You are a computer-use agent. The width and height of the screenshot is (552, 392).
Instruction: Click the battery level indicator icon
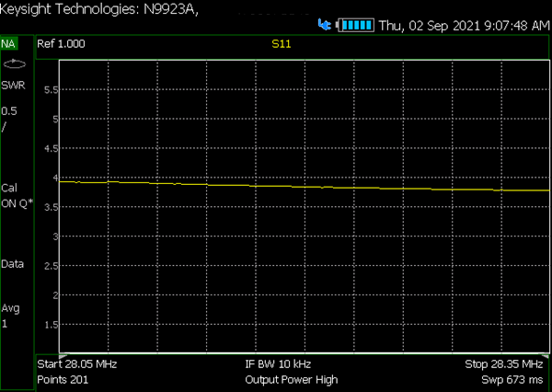(355, 25)
